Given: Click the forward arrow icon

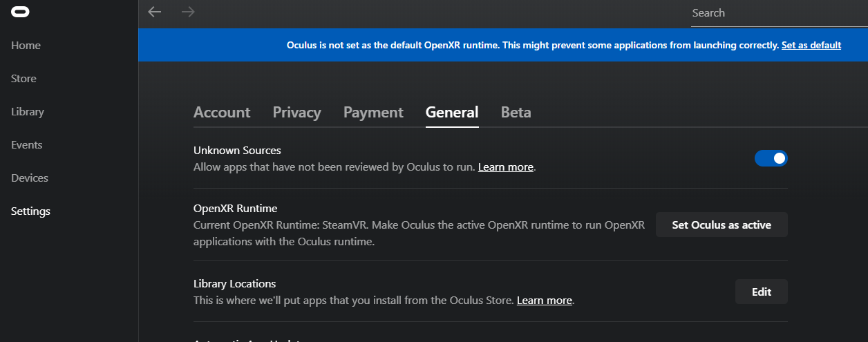Looking at the screenshot, I should tap(188, 12).
